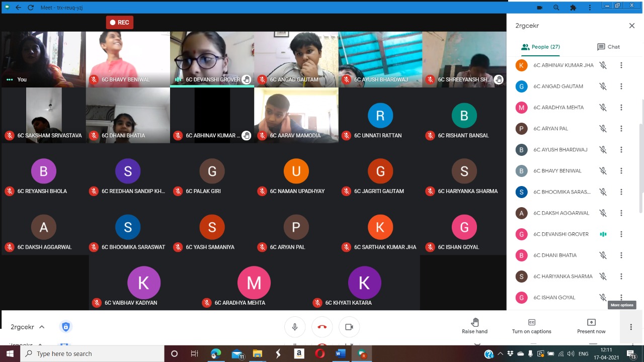Mute 6C ABHINAV KUMAR JHA in list

603,65
